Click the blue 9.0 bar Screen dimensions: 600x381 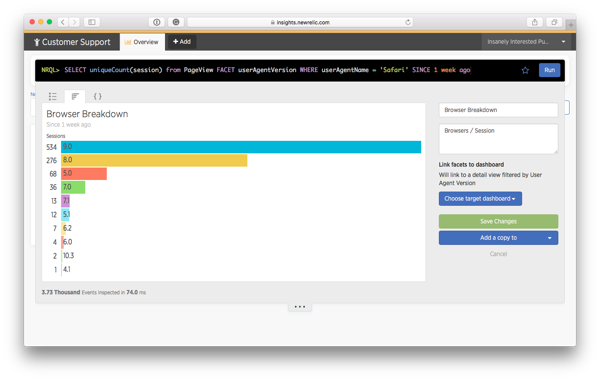241,147
